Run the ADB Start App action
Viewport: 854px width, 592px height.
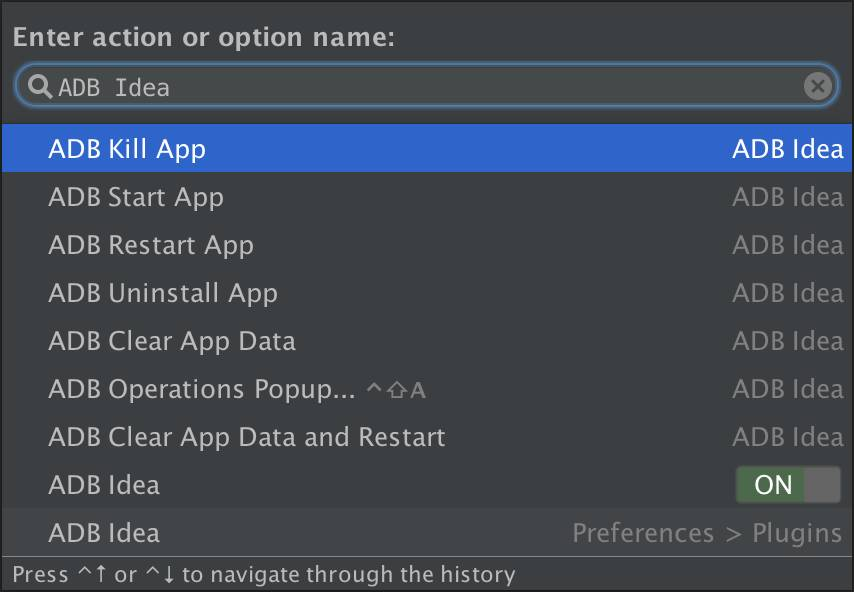click(136, 197)
